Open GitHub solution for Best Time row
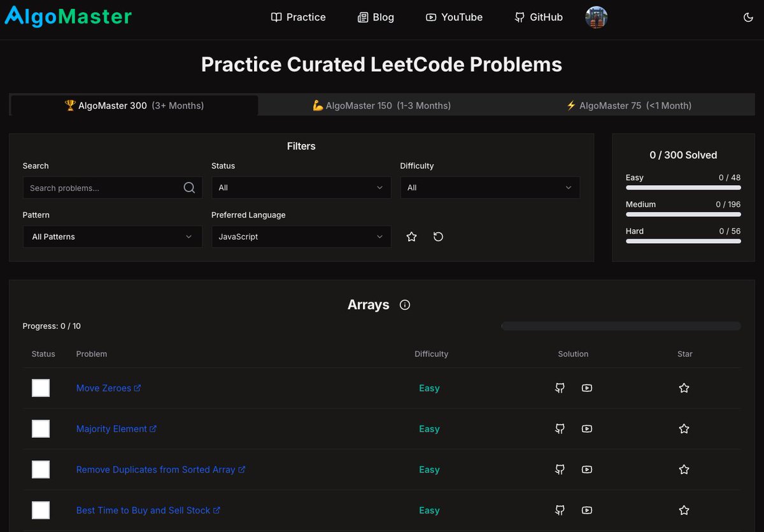The image size is (764, 532). coord(560,510)
